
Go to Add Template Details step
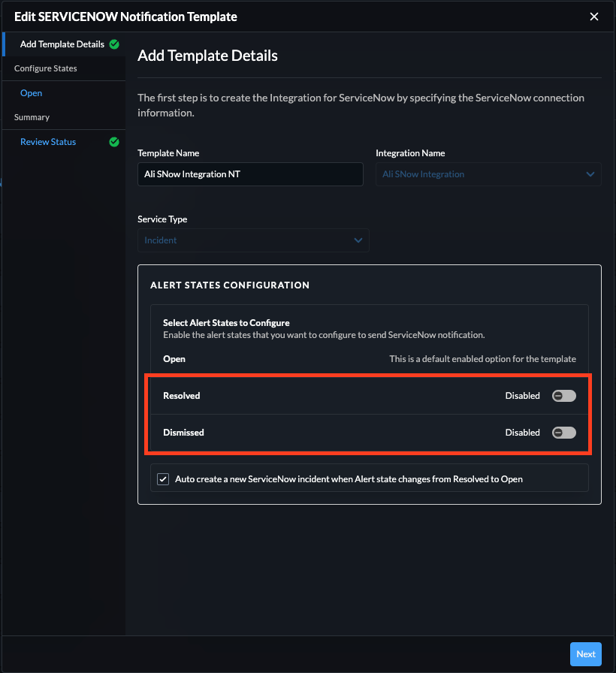pyautogui.click(x=62, y=44)
